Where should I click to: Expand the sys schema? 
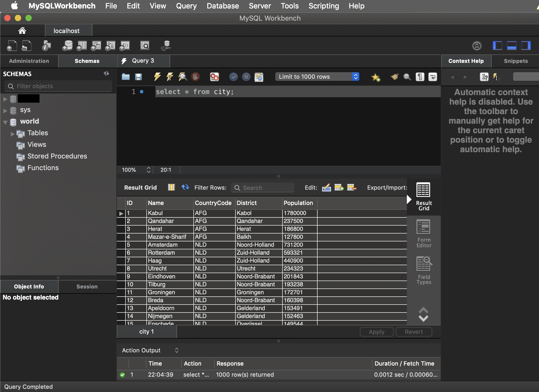pyautogui.click(x=5, y=110)
